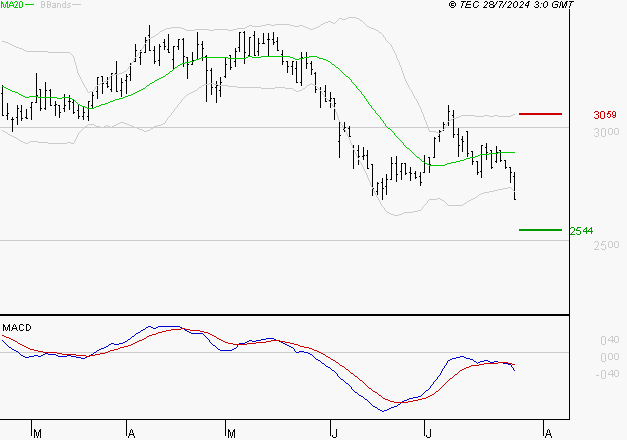Click the first J month marker

334,434
